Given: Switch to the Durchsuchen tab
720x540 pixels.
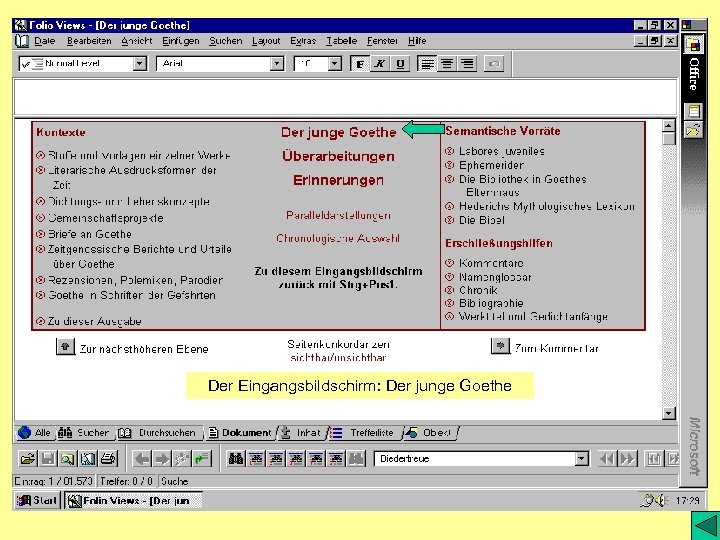Looking at the screenshot, I should [x=159, y=433].
